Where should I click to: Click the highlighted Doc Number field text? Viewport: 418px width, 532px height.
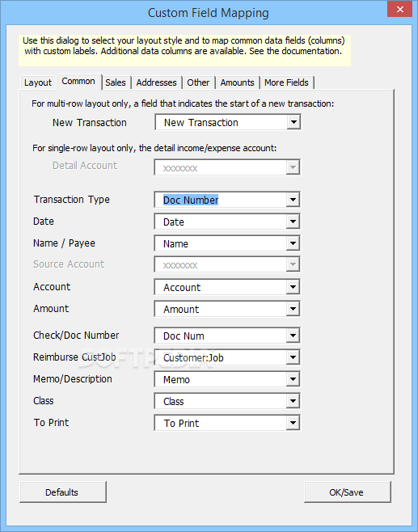point(191,201)
